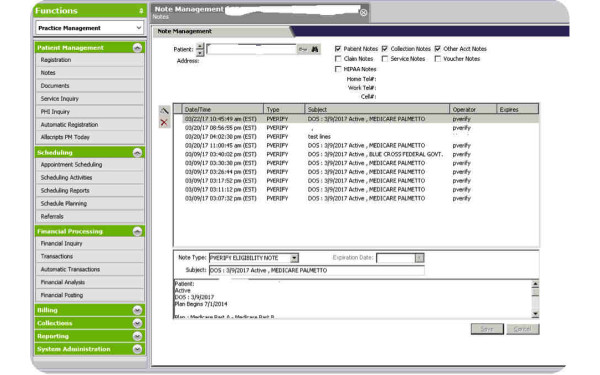This screenshot has height=375, width=600.
Task: Click the binoculars patient search icon
Action: coord(315,49)
